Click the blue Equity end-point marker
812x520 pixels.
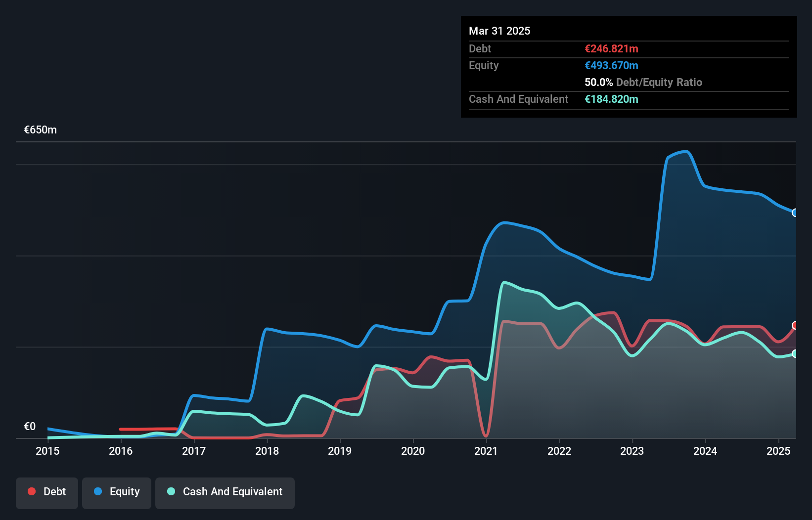[x=795, y=213]
